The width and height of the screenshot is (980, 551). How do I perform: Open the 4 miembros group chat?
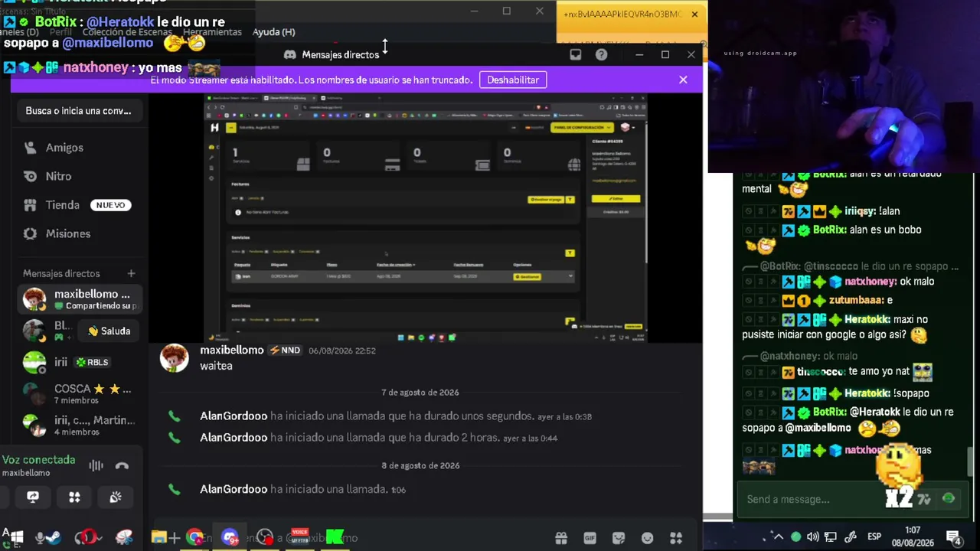[80, 425]
